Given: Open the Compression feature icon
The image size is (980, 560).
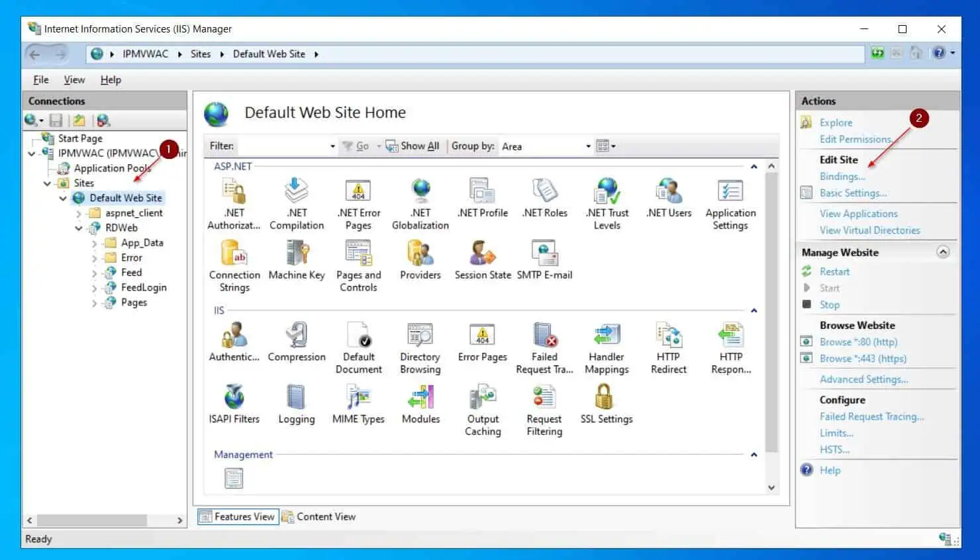Looking at the screenshot, I should (297, 343).
